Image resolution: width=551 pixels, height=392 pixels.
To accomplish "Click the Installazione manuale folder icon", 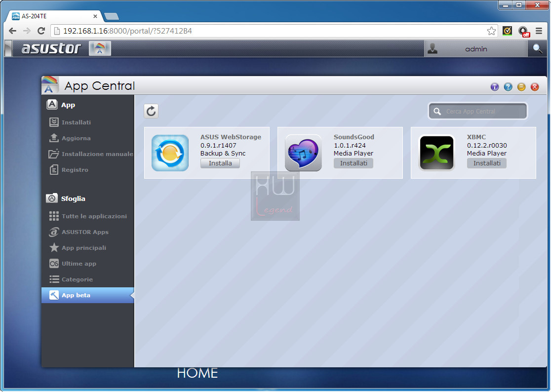I will tap(54, 154).
